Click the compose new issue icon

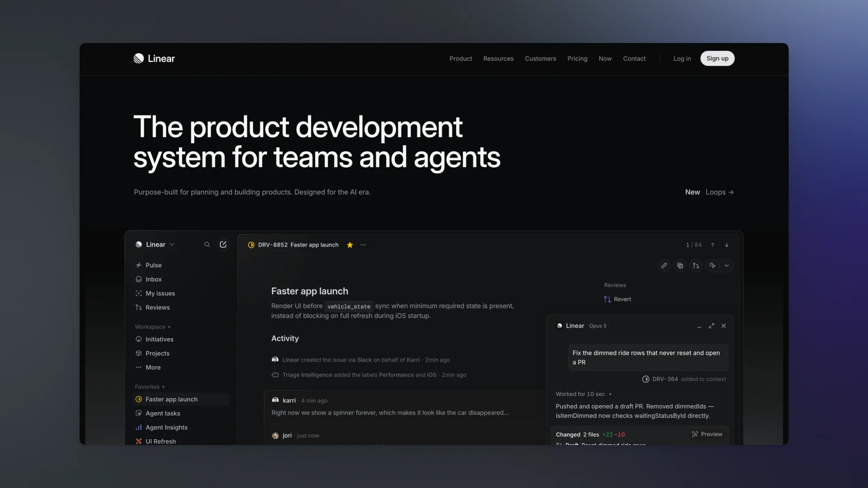(223, 245)
